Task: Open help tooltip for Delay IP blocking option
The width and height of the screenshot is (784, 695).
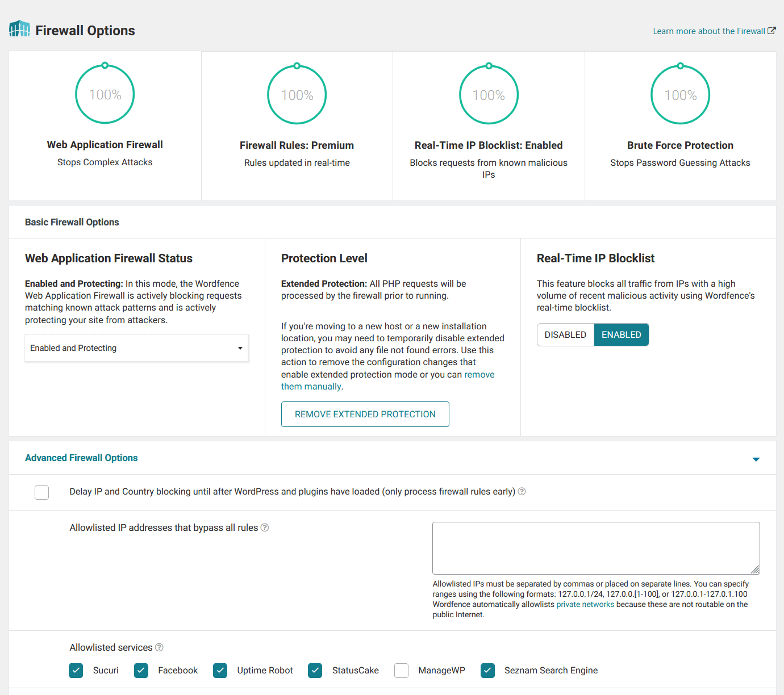Action: point(522,491)
